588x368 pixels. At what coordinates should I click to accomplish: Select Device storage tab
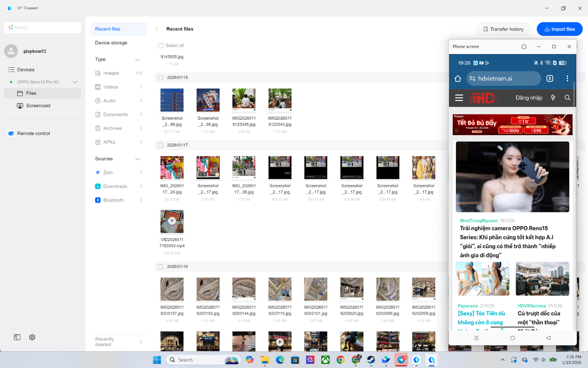[119, 43]
